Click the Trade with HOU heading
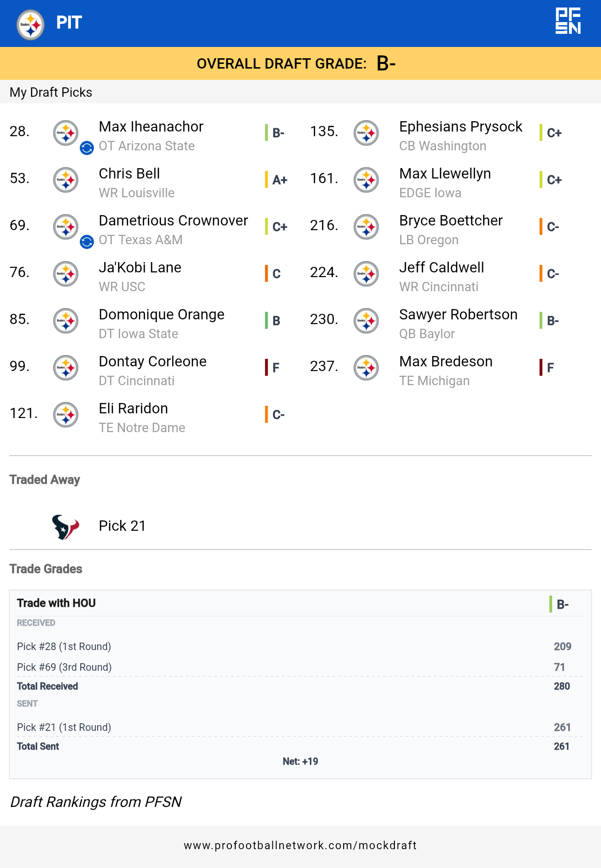The image size is (601, 868). [x=56, y=603]
